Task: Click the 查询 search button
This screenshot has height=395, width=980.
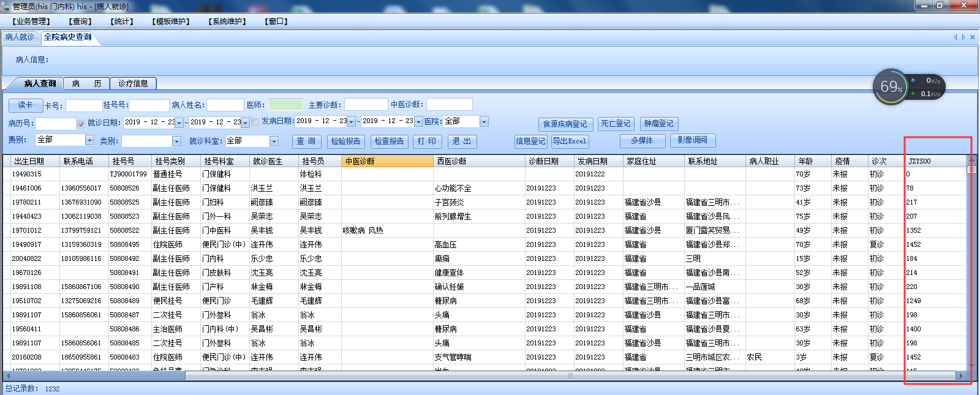Action: pyautogui.click(x=306, y=141)
